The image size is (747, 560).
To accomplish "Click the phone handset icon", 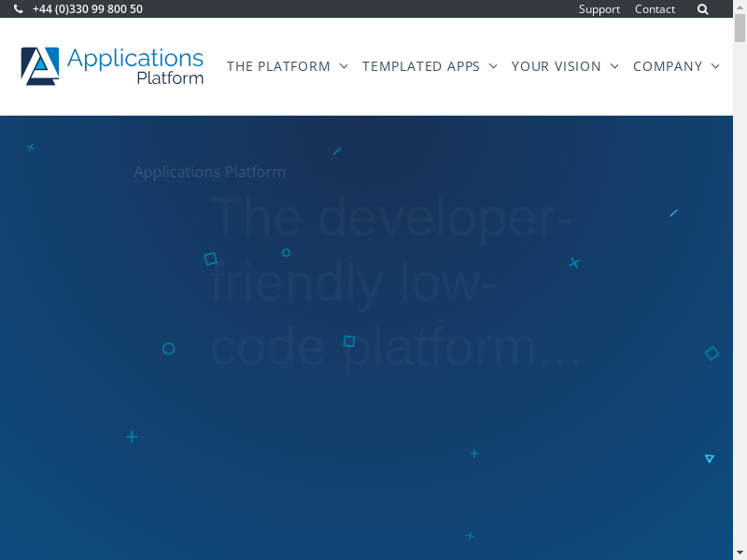I will pos(19,9).
